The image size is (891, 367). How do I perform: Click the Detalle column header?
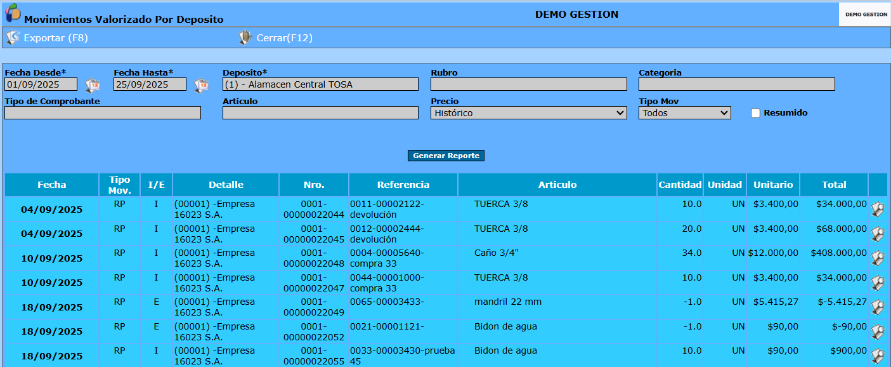[226, 185]
